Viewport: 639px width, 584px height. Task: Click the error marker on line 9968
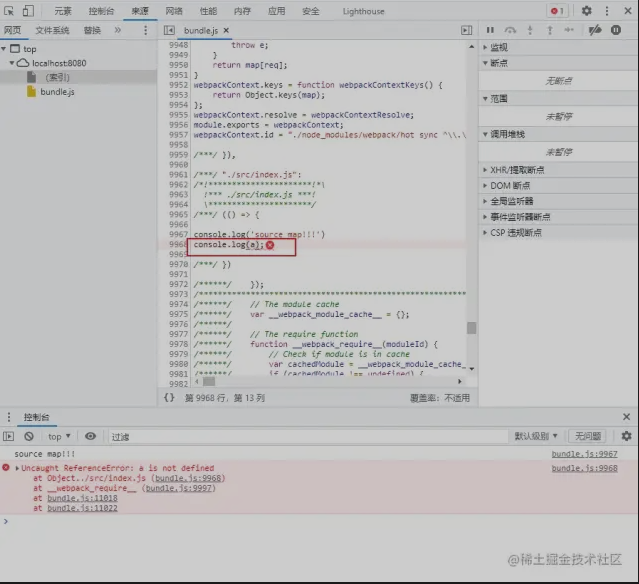(x=270, y=245)
